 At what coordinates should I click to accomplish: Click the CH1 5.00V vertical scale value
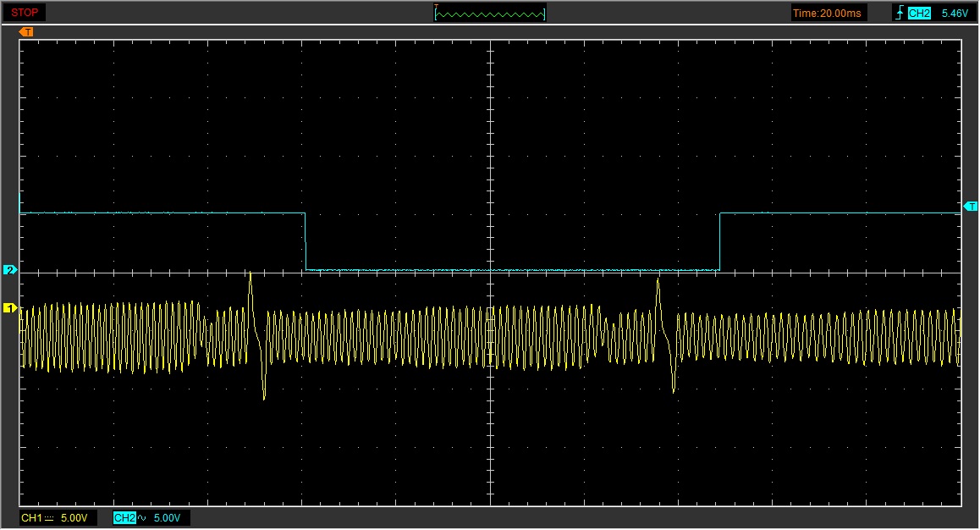(x=74, y=518)
